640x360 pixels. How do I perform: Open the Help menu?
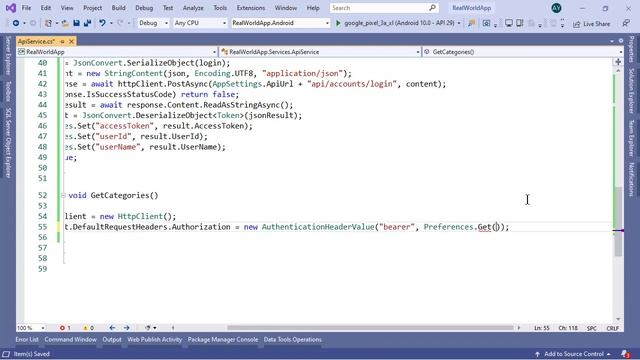coord(313,8)
